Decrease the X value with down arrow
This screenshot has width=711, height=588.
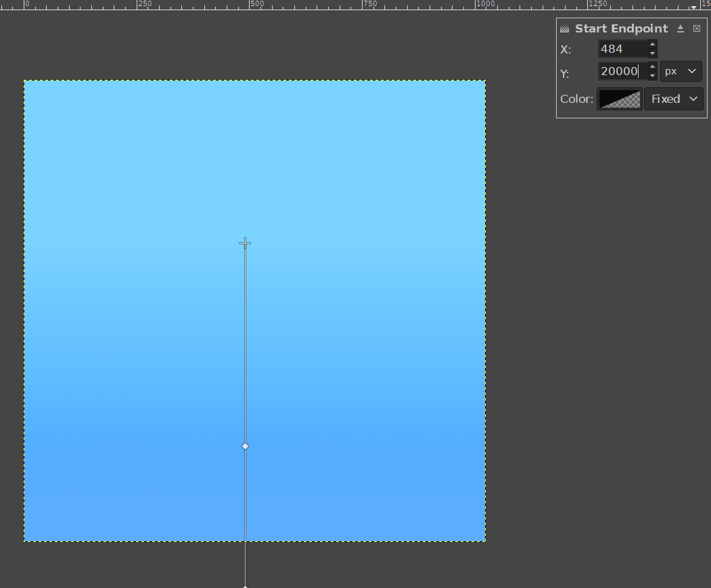pyautogui.click(x=652, y=53)
